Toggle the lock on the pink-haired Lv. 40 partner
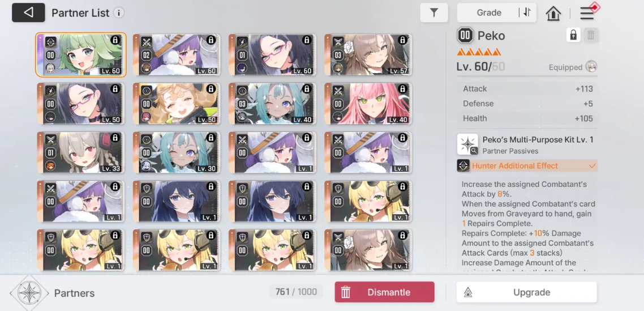644x311 pixels. click(402, 89)
